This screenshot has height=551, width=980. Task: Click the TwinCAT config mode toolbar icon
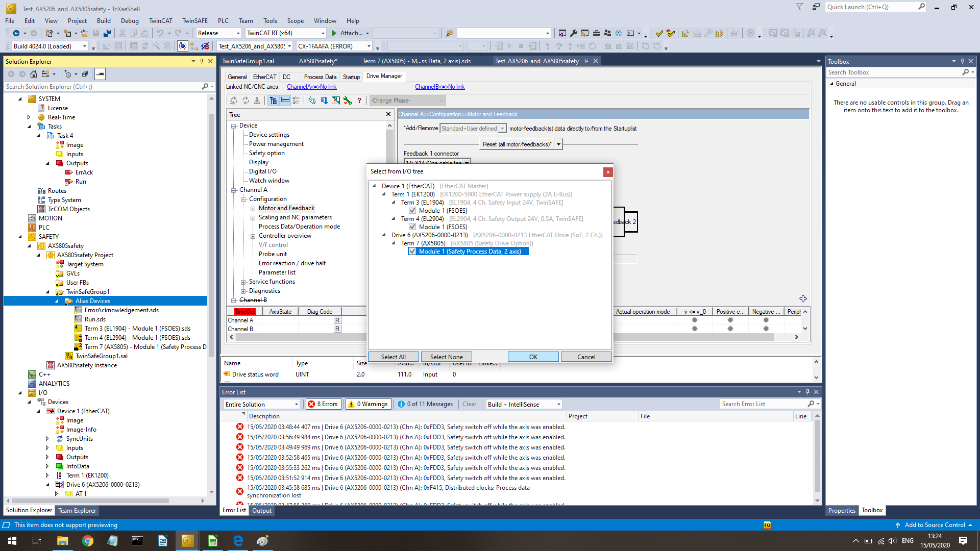(x=183, y=46)
